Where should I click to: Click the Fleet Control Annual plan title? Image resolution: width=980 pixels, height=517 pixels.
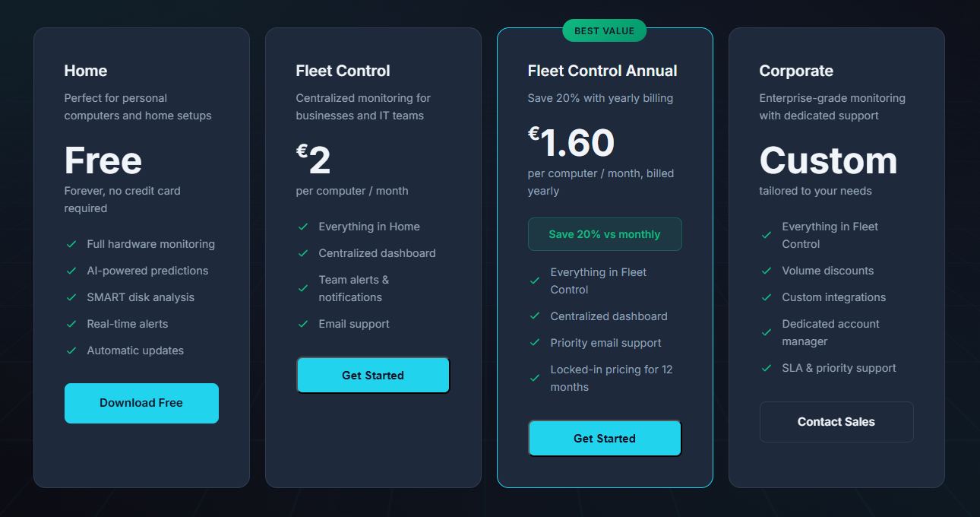pos(602,71)
